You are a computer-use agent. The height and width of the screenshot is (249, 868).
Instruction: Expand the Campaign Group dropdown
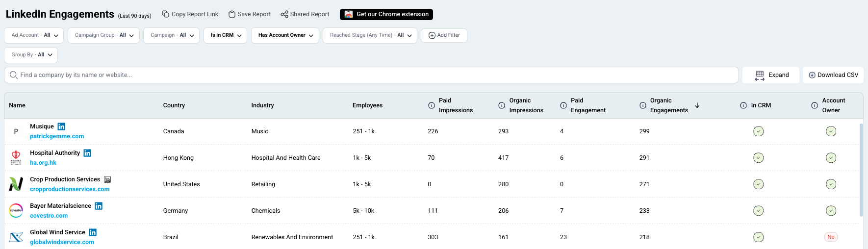pyautogui.click(x=104, y=35)
